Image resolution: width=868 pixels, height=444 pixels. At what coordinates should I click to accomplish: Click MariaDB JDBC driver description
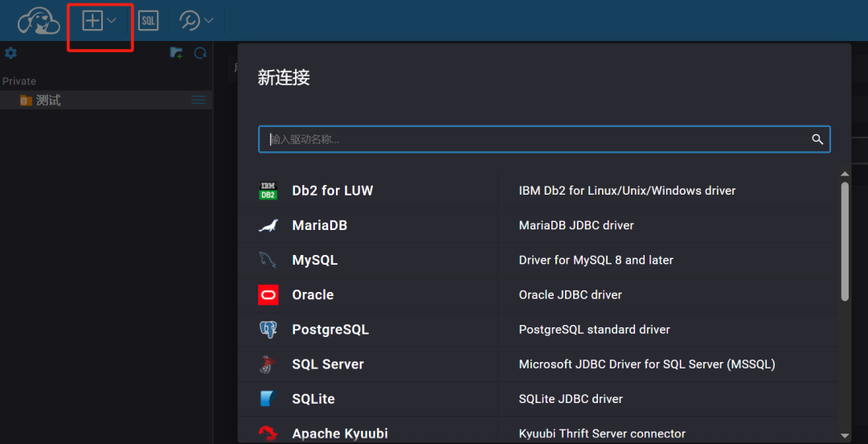[576, 225]
